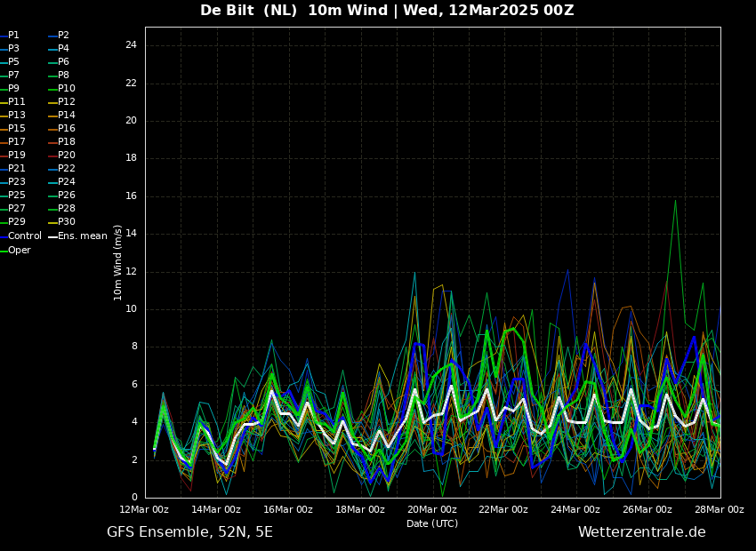This screenshot has width=756, height=551.
Task: Click the chart title De Bilt 10m Wind
Action: coord(386,11)
